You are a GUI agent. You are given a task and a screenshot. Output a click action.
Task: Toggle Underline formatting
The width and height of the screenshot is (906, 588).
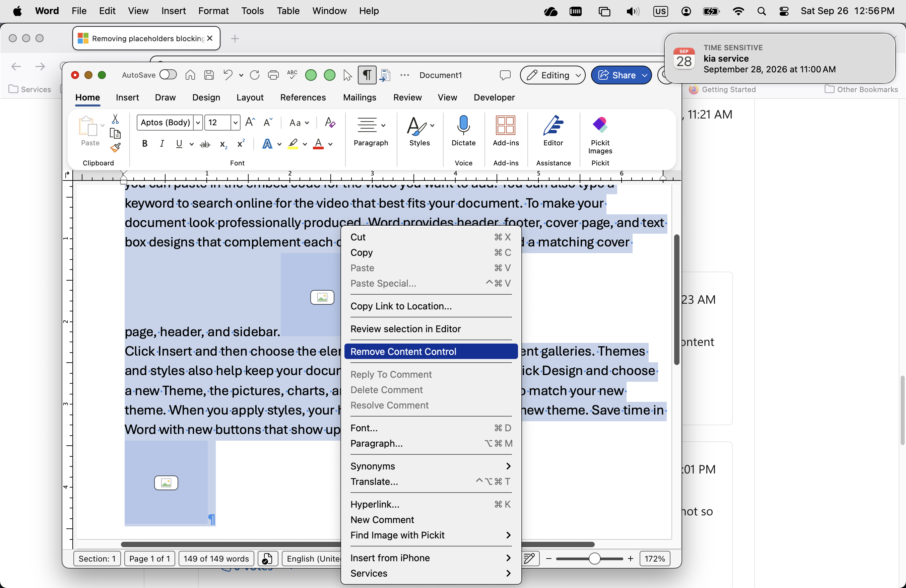click(179, 144)
